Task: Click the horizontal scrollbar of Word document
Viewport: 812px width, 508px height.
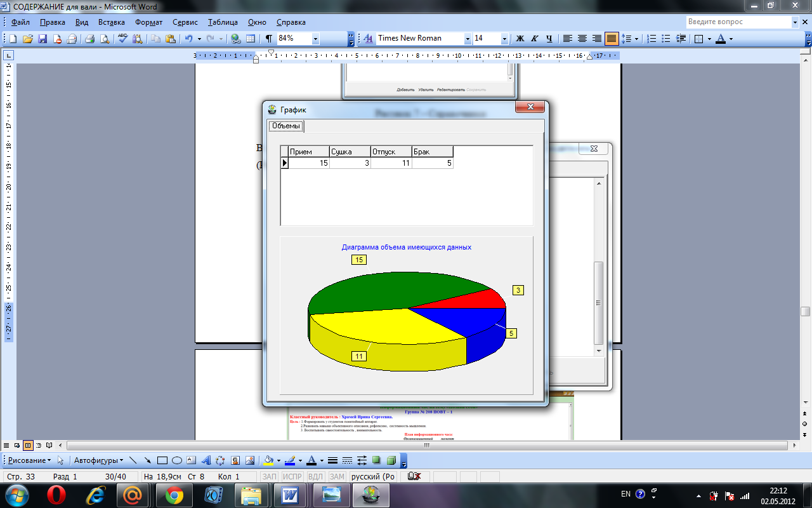Action: tap(426, 445)
